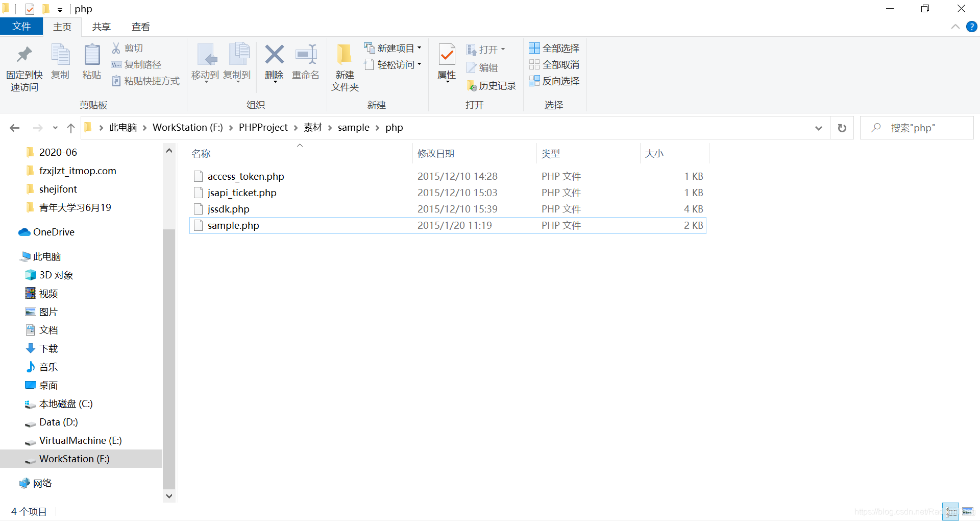Click PHPProject in the address path
980x521 pixels.
(x=263, y=127)
